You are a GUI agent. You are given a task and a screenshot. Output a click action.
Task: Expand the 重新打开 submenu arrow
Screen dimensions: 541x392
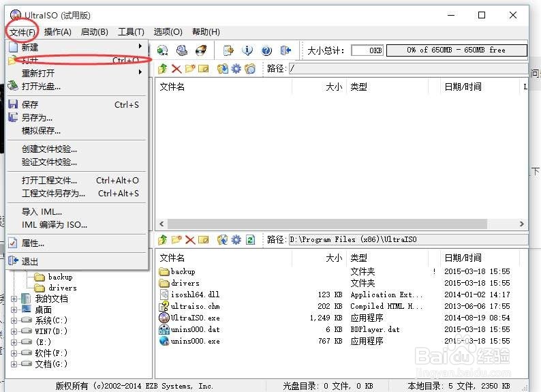140,72
